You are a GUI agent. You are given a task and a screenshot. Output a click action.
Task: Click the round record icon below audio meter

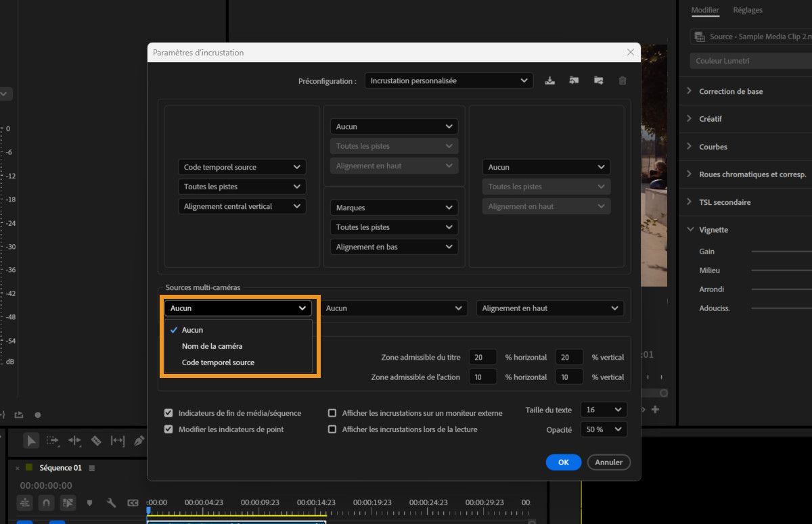pyautogui.click(x=38, y=414)
